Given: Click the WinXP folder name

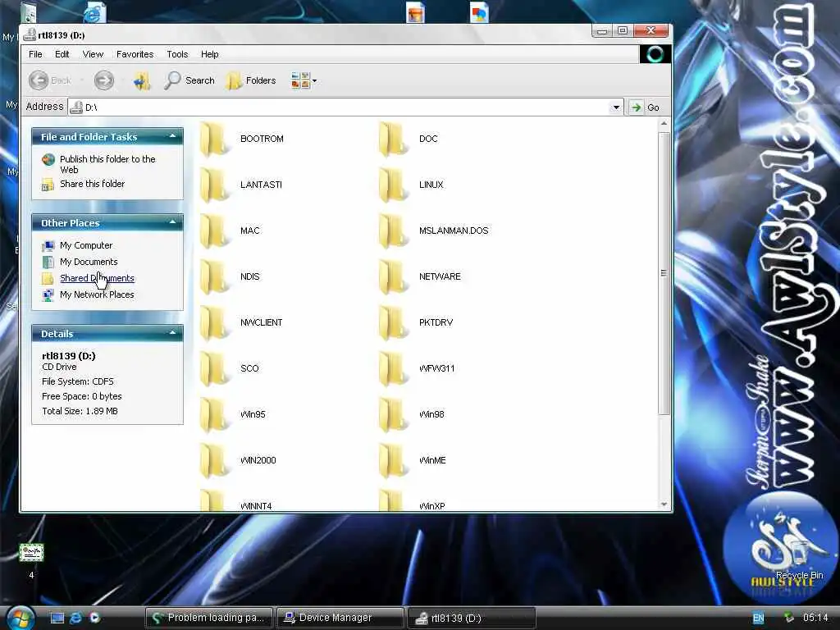Looking at the screenshot, I should [x=431, y=506].
